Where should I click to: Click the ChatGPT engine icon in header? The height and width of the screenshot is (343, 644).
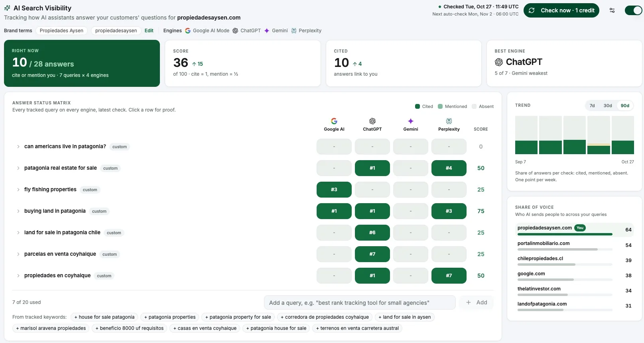(x=235, y=31)
